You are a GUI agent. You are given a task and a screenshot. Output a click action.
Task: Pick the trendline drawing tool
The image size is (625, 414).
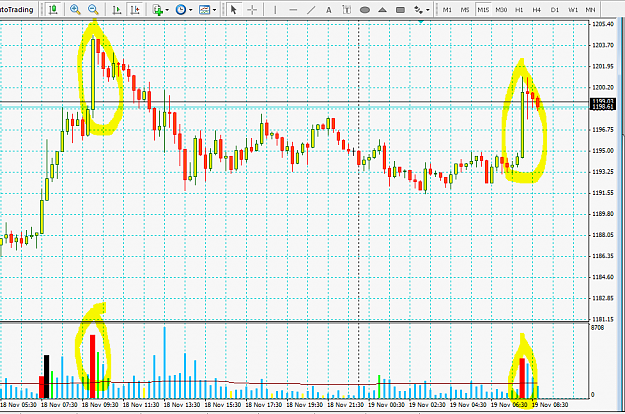point(311,9)
